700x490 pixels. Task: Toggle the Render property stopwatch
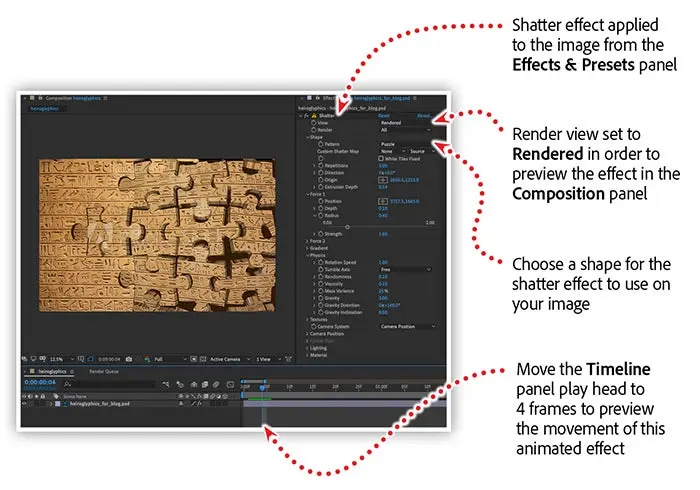click(x=314, y=130)
